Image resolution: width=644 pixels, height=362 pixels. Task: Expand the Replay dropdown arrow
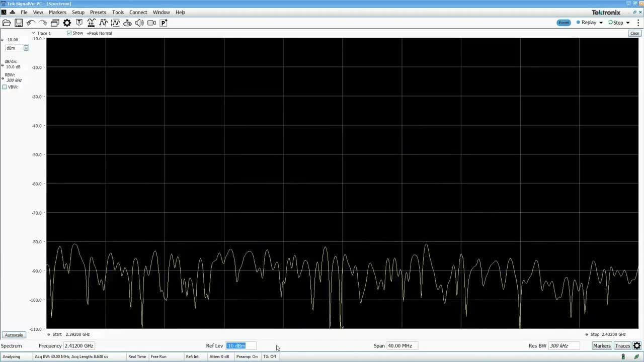(601, 23)
